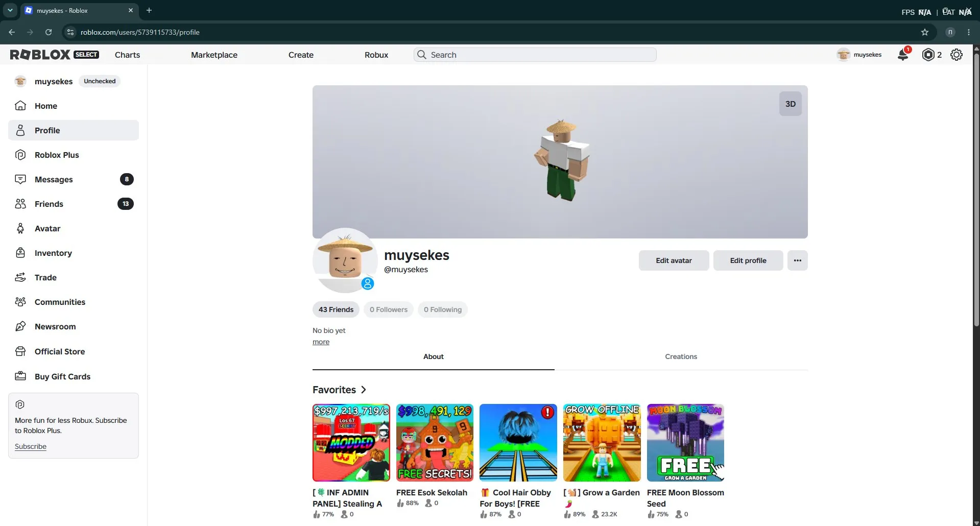Open the Chrome three-dot menu
Image resolution: width=980 pixels, height=526 pixels.
969,32
